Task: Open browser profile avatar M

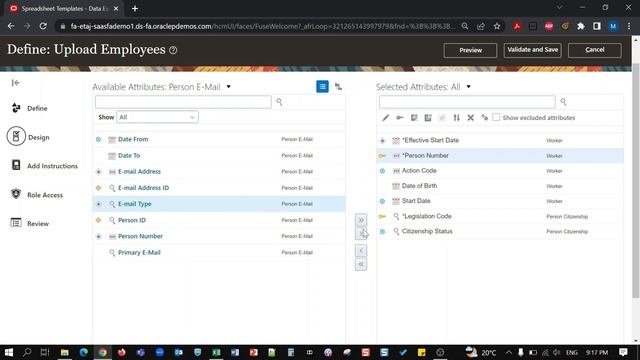Action: tap(613, 26)
